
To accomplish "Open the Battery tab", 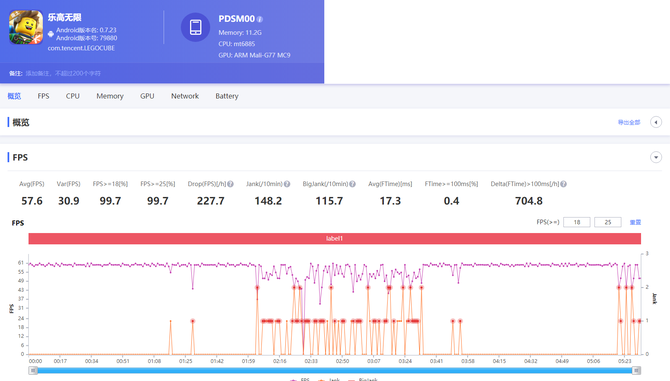I will coord(227,96).
